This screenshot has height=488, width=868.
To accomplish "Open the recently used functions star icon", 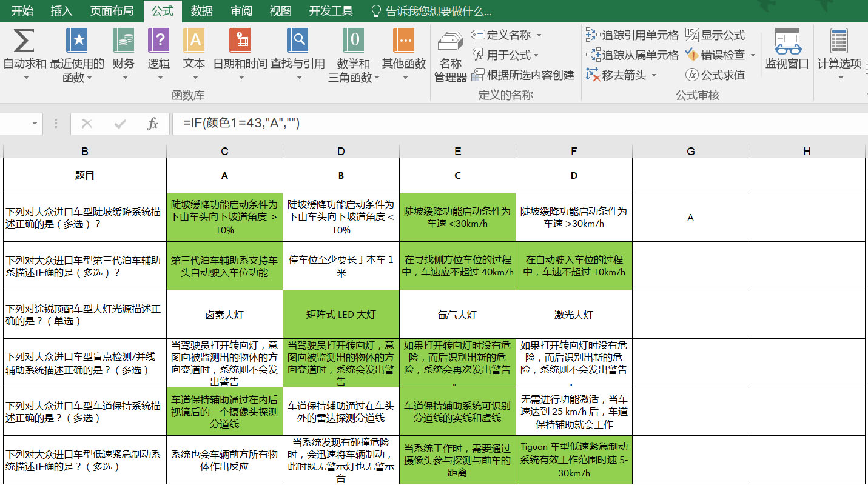I will tap(77, 41).
